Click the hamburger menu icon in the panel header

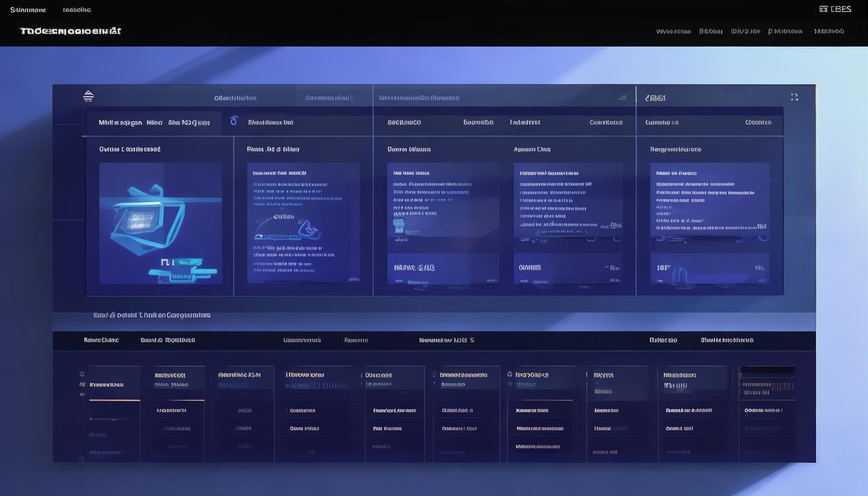tap(88, 96)
